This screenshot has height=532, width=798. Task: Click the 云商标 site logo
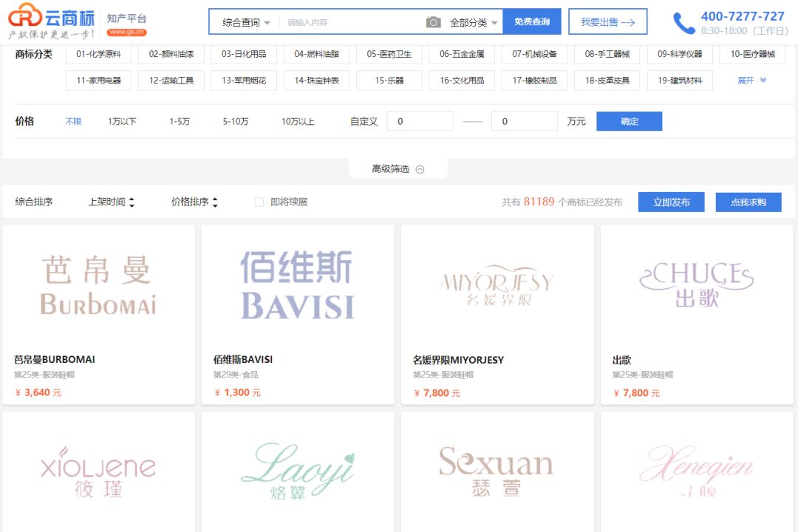point(52,21)
